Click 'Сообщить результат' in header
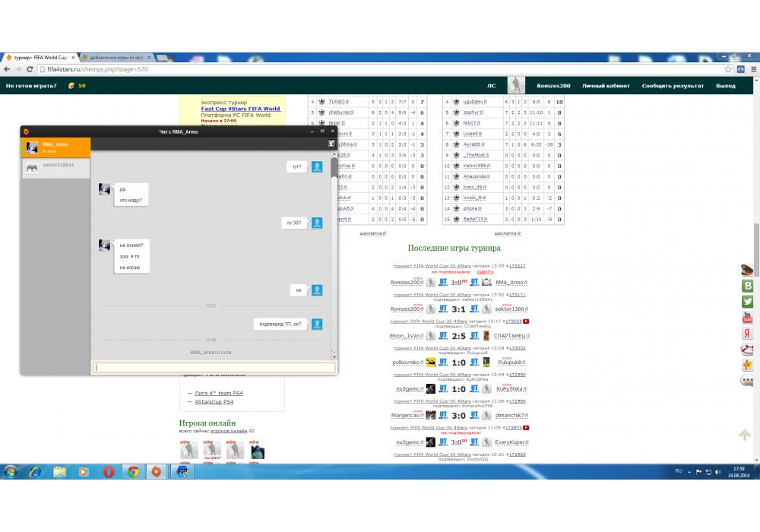The image size is (760, 532). [673, 86]
